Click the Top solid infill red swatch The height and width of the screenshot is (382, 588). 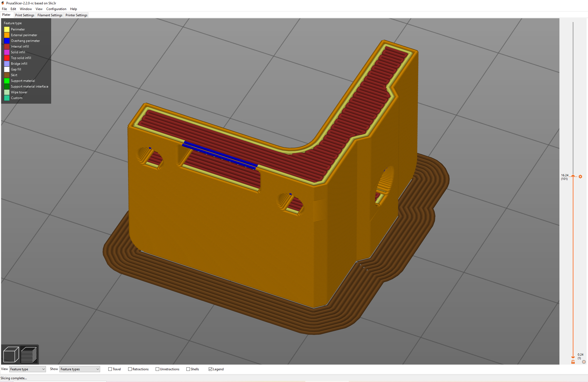7,58
